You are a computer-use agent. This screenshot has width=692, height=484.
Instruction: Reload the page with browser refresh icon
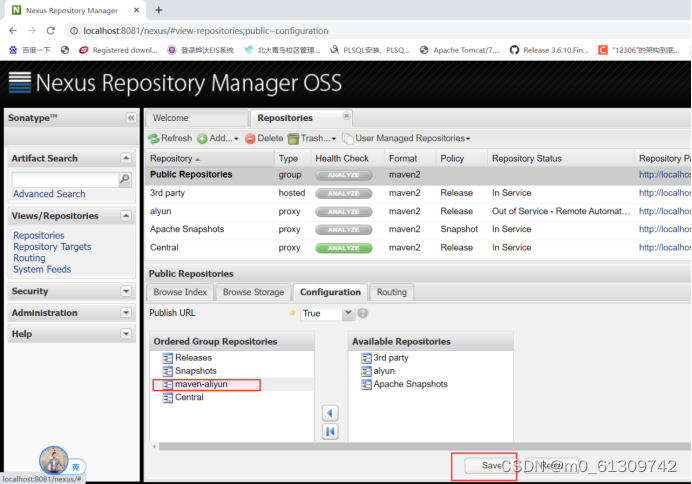pos(51,30)
